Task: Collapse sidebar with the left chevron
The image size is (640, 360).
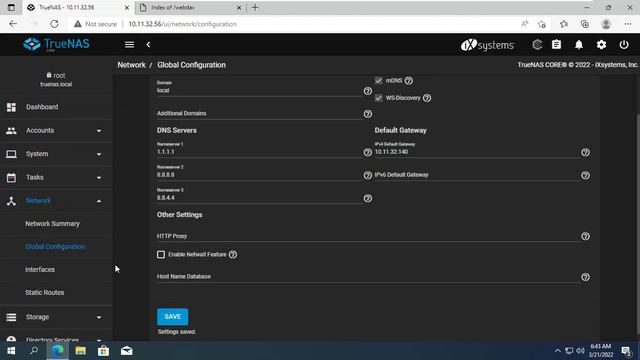Action: pos(148,44)
